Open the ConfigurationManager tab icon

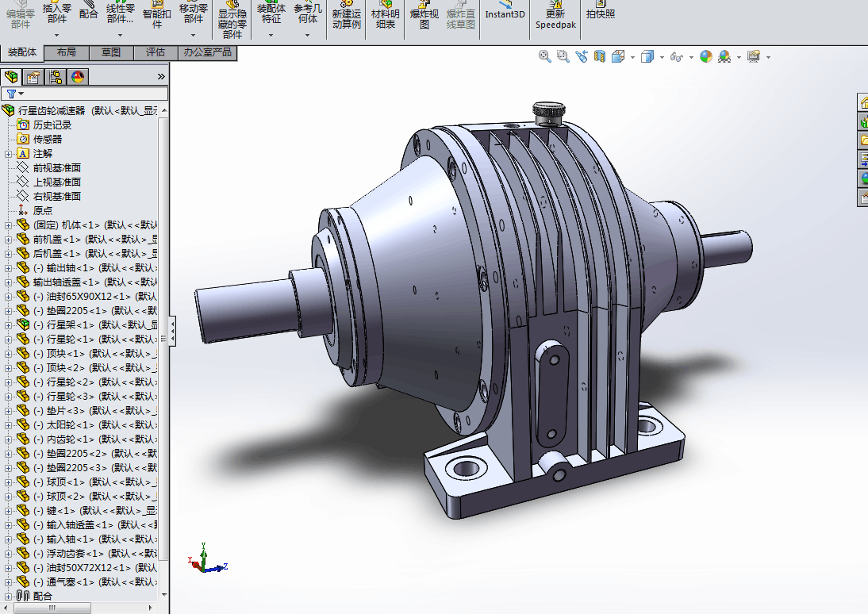coord(55,77)
